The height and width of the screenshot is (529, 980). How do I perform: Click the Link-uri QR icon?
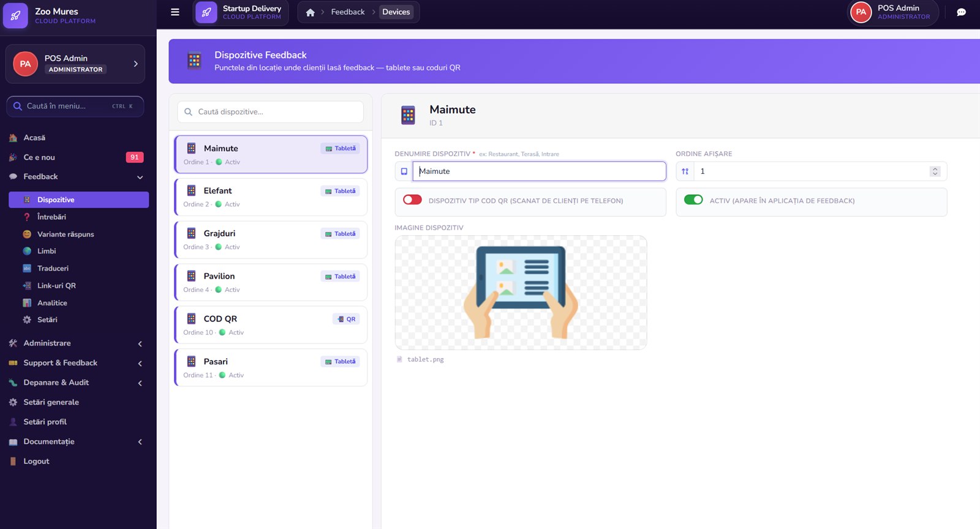pos(27,285)
